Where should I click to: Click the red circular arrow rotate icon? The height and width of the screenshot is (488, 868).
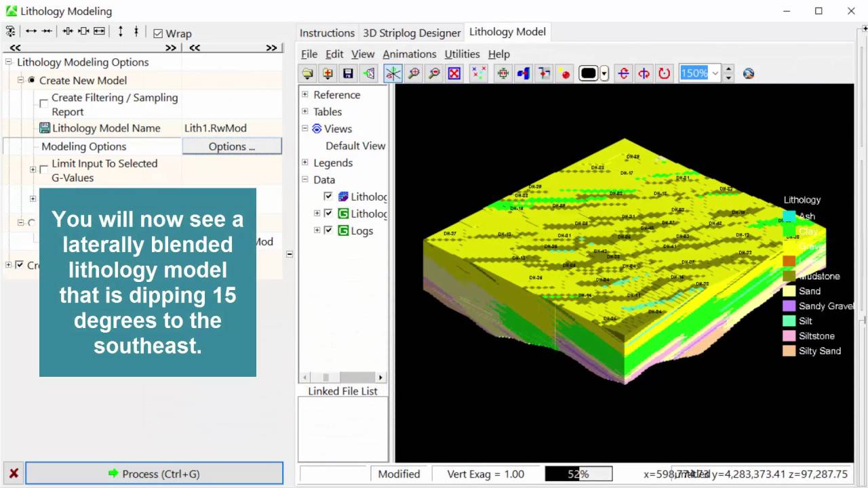665,73
